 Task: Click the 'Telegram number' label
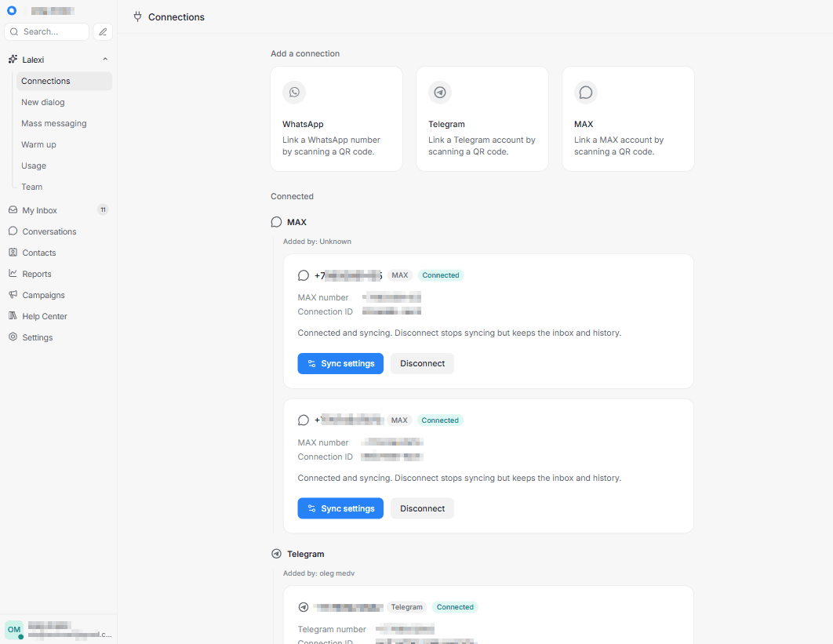tap(332, 629)
